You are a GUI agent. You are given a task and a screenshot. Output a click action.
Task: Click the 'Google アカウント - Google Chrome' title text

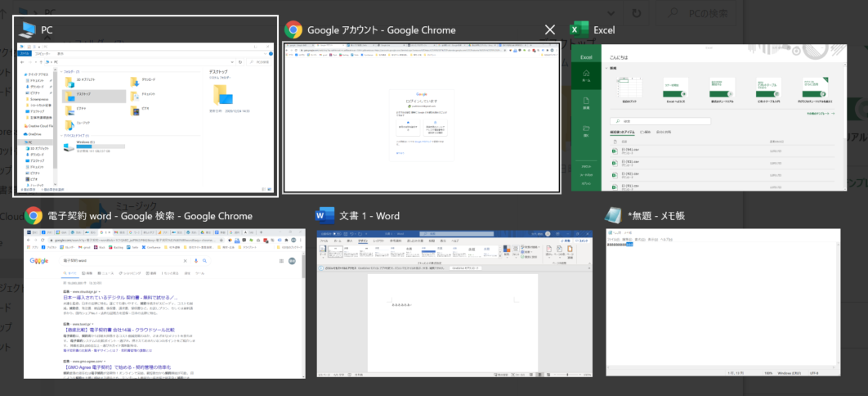point(382,30)
